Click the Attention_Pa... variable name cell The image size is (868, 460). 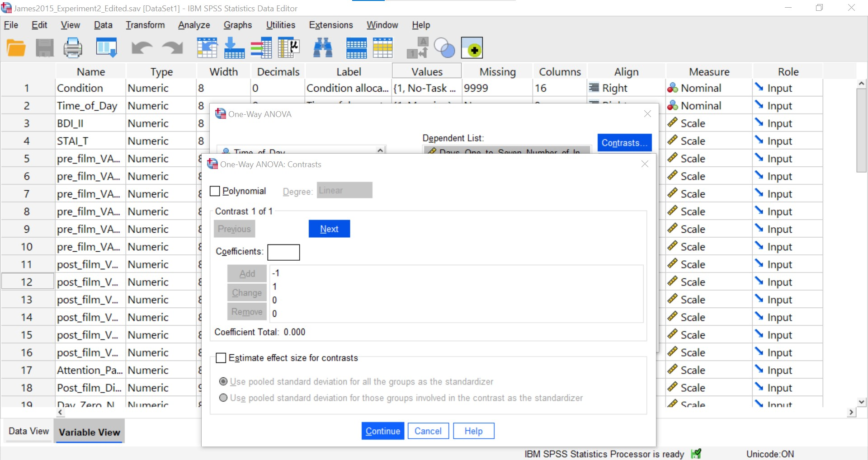[x=90, y=370]
